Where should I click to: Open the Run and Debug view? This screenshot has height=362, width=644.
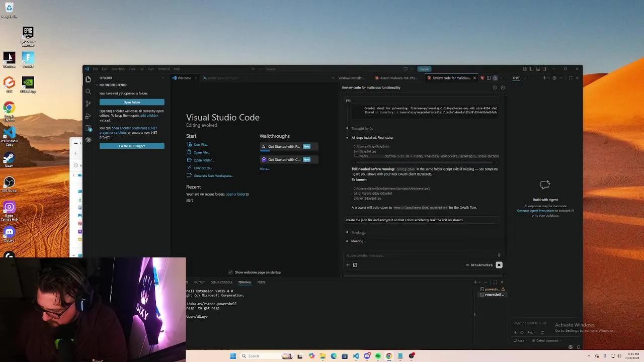click(88, 116)
